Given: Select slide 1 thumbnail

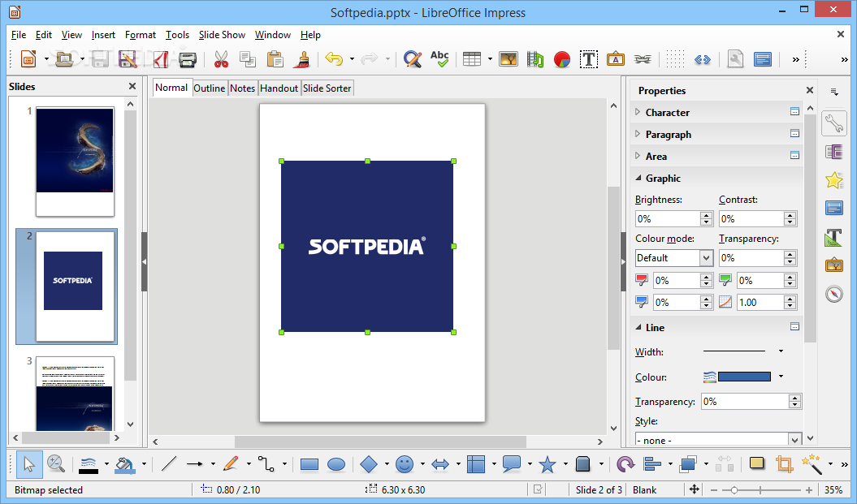Looking at the screenshot, I should click(75, 161).
